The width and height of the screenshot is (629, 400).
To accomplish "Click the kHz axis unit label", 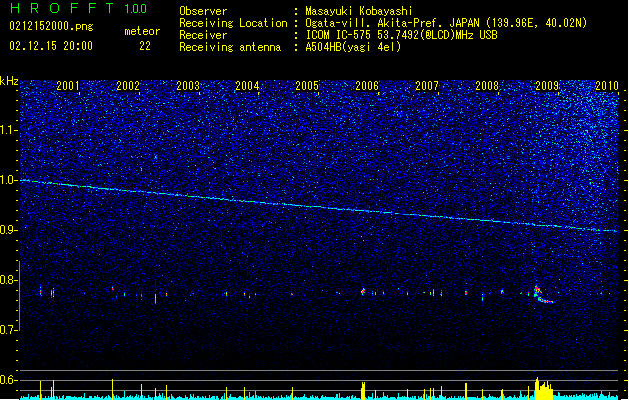I will tap(9, 81).
